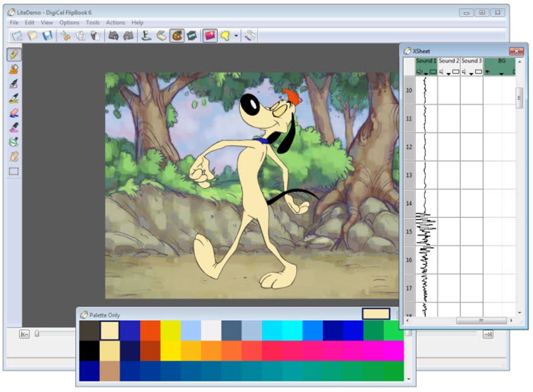Click the camera stand capture icon

[x=146, y=36]
